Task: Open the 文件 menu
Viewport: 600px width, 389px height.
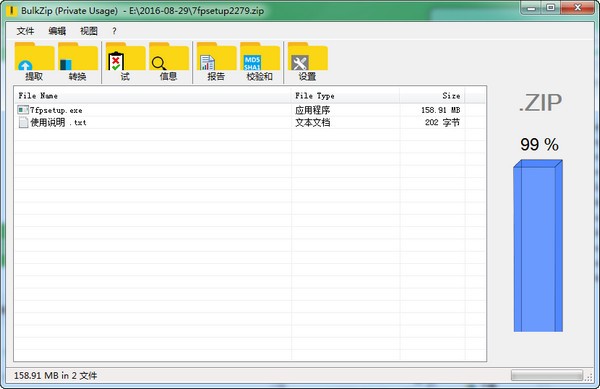Action: 25,31
